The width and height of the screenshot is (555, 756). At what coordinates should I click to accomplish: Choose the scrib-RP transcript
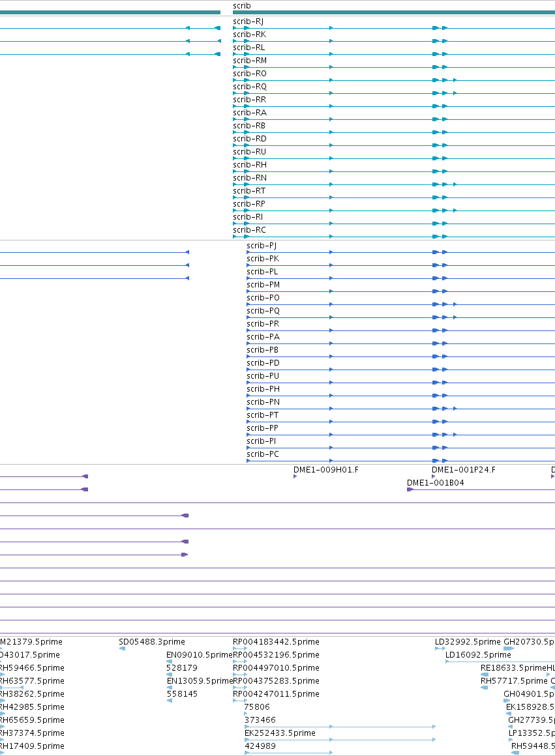(249, 203)
